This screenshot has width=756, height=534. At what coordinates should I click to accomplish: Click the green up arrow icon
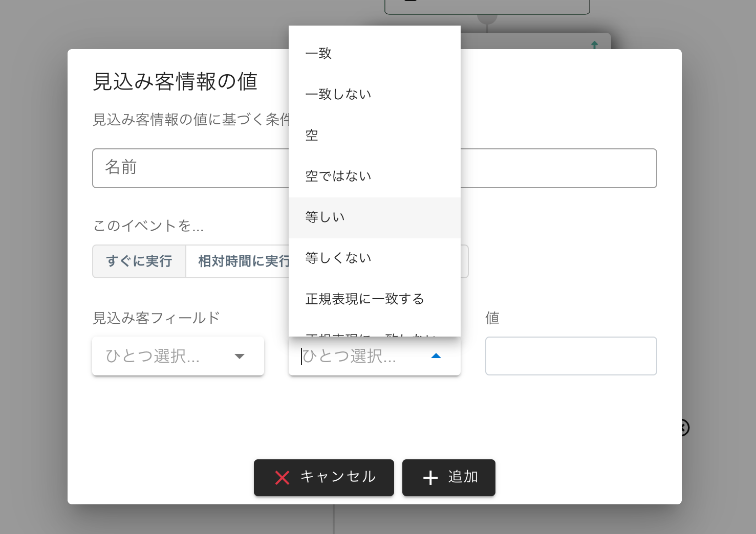594,45
